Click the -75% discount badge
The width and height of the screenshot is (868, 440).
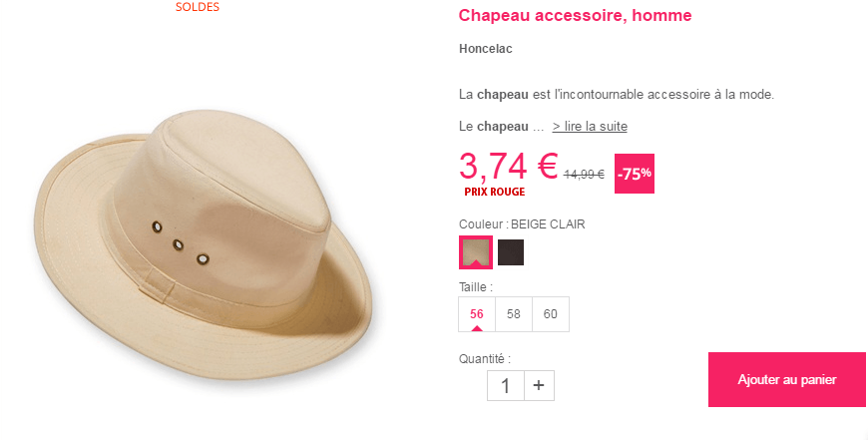(635, 174)
